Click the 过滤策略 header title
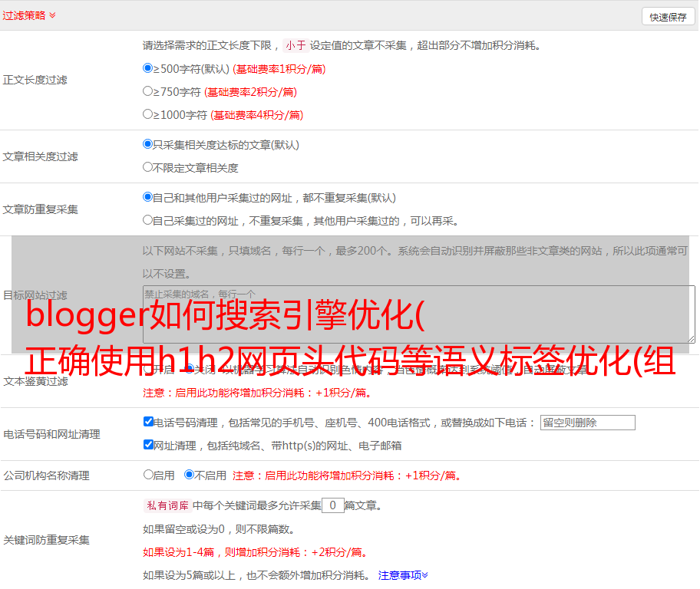This screenshot has width=700, height=589. point(24,15)
